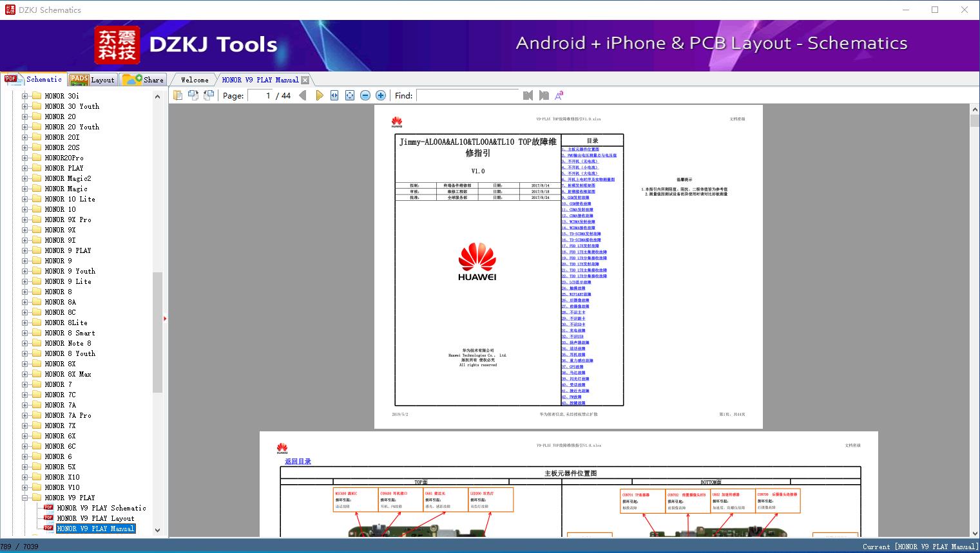Image resolution: width=980 pixels, height=553 pixels.
Task: Click the document scroll up arrow
Action: click(975, 110)
